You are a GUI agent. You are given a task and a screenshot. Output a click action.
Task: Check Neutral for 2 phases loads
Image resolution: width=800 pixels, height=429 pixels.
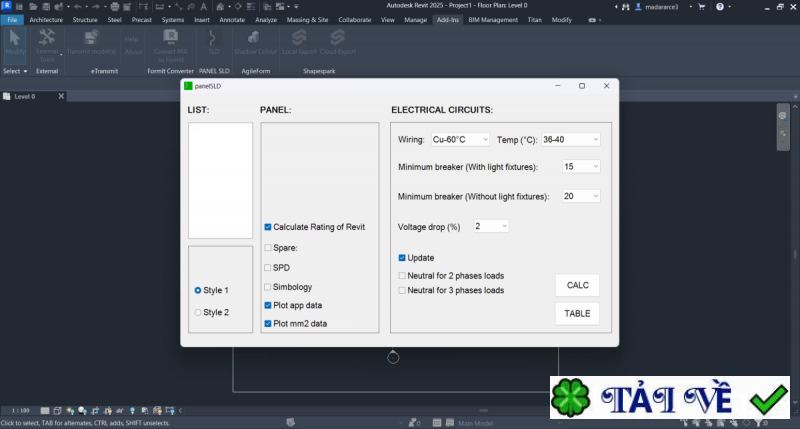click(402, 274)
